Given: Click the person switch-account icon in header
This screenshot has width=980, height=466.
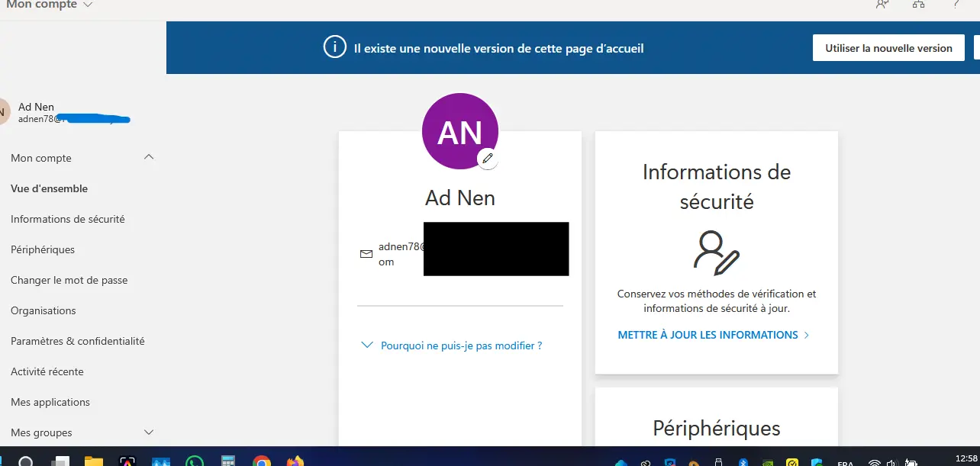Looking at the screenshot, I should (882, 4).
